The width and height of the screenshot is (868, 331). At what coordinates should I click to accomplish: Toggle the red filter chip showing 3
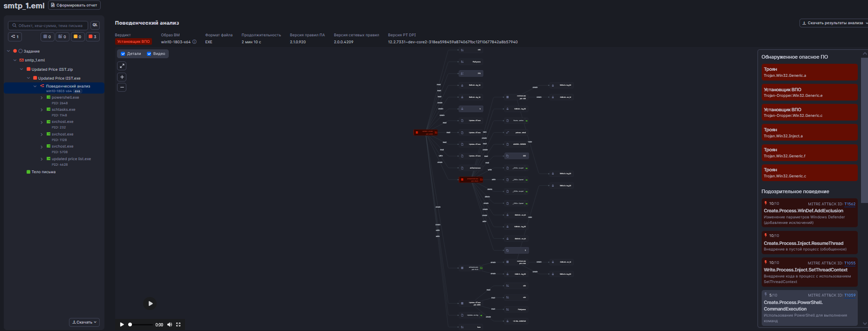93,36
